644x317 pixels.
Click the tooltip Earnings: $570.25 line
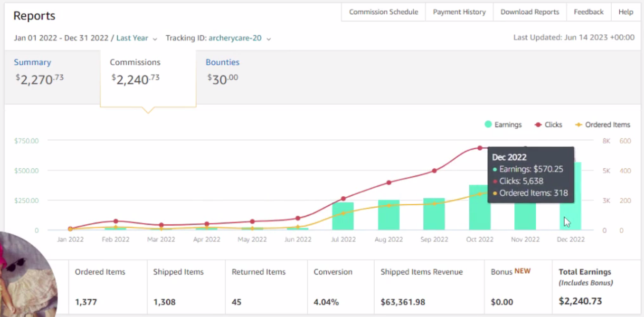click(x=528, y=169)
